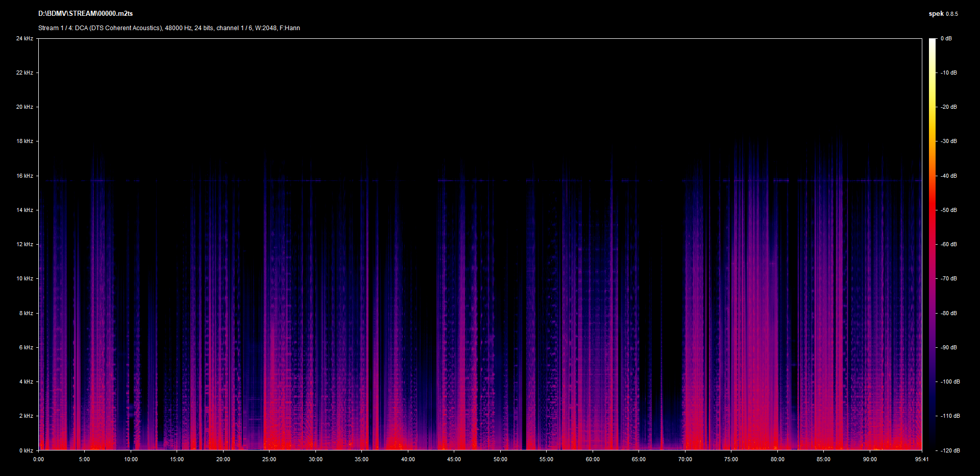The width and height of the screenshot is (980, 476).
Task: Click the 50:00 time axis tick label
Action: click(500, 459)
